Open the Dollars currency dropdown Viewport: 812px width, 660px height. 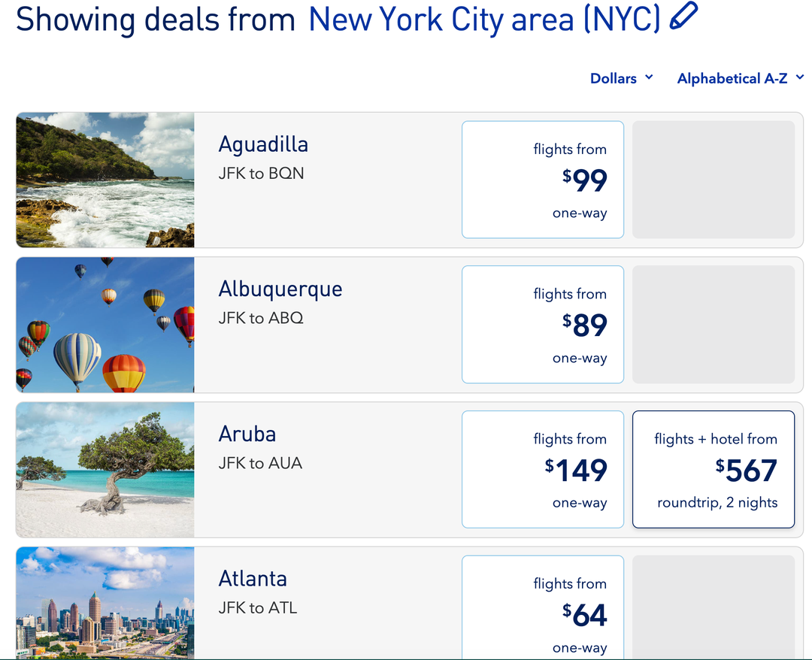(621, 78)
